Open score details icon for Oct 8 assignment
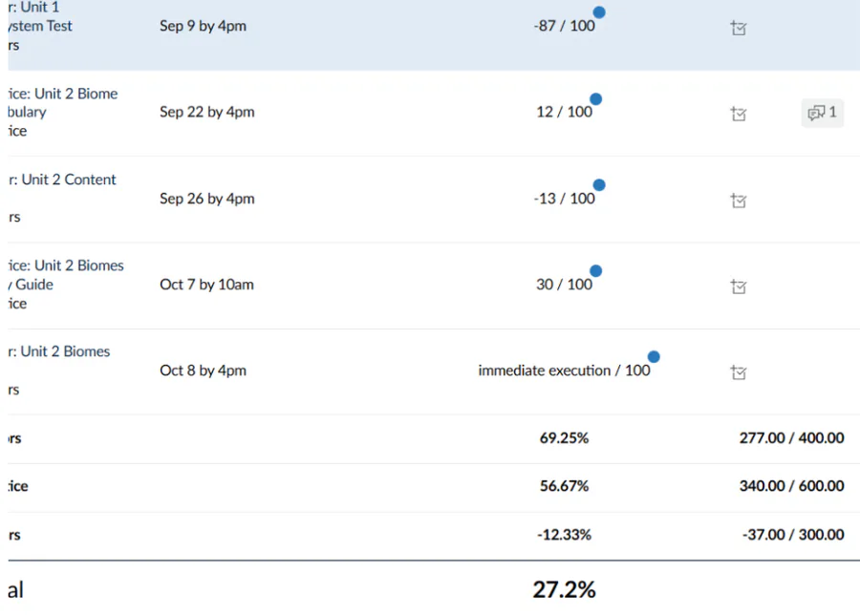The width and height of the screenshot is (860, 616). [x=738, y=372]
